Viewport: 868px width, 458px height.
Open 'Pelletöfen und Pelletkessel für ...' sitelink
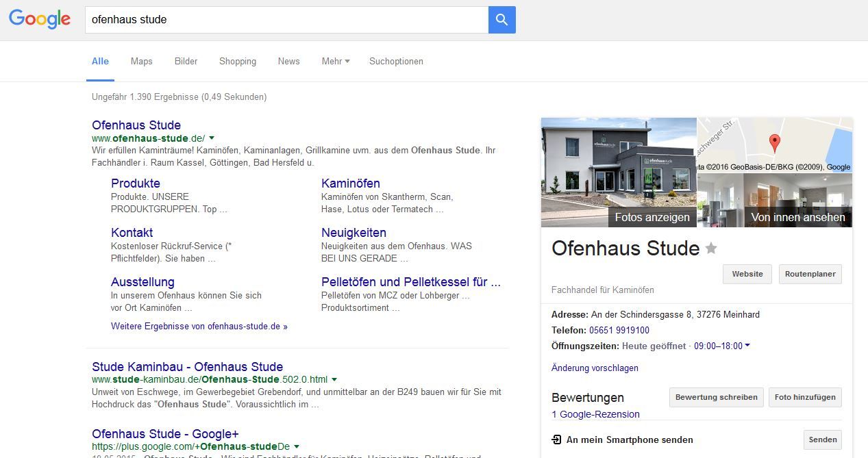(411, 282)
